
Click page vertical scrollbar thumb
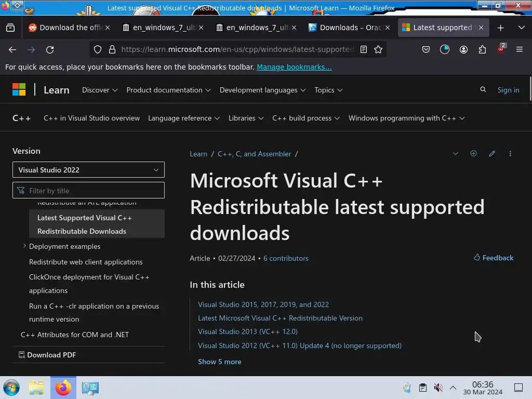[530, 89]
